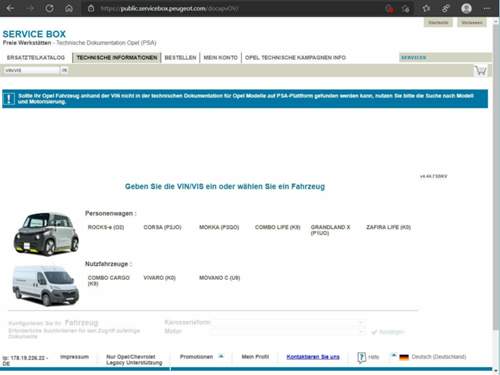
Task: Open the browser home page icon
Action: pyautogui.click(x=69, y=8)
